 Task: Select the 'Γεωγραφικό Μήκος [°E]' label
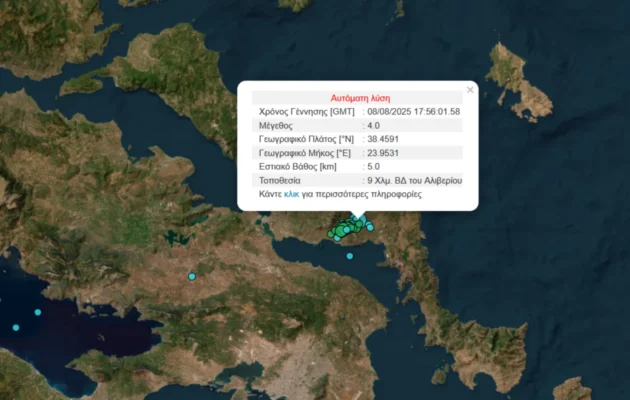305,153
